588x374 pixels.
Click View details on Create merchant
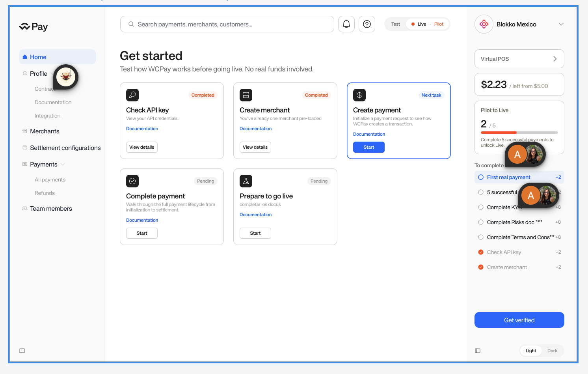point(255,147)
